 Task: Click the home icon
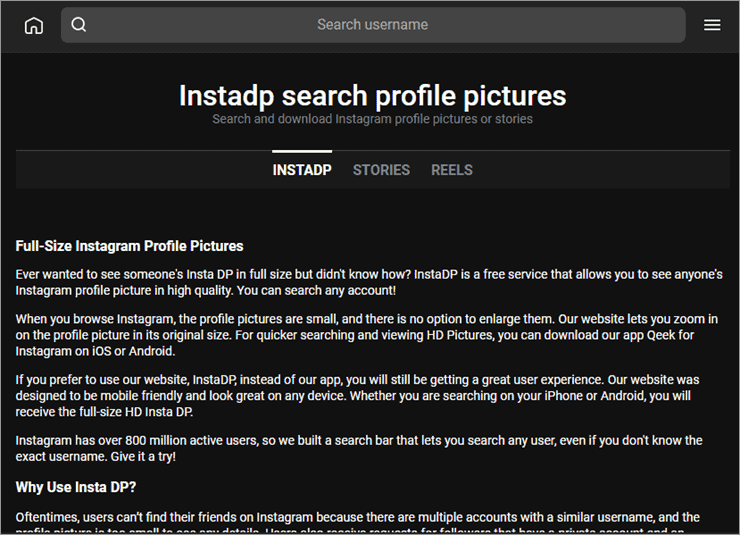(x=34, y=26)
